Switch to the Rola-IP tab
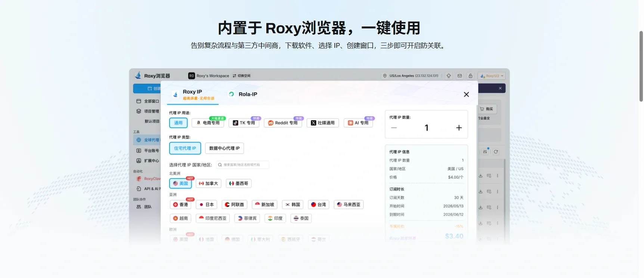The width and height of the screenshot is (644, 278). (243, 94)
